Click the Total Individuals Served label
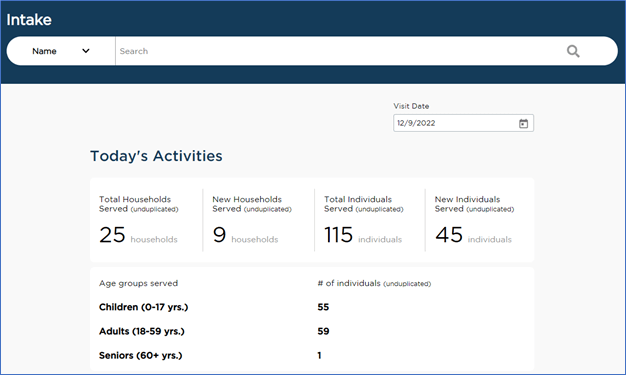 point(364,204)
